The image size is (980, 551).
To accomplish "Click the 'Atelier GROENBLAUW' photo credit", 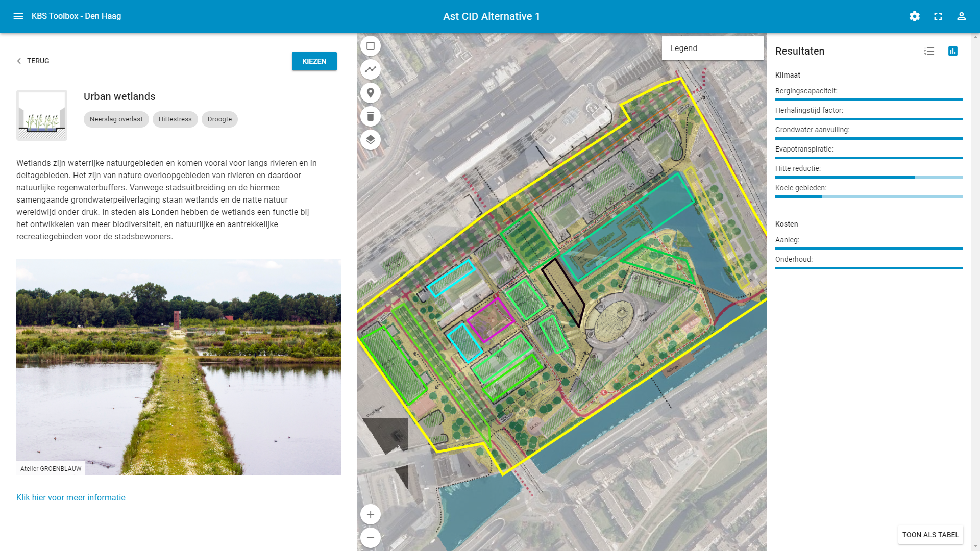I will tap(51, 468).
